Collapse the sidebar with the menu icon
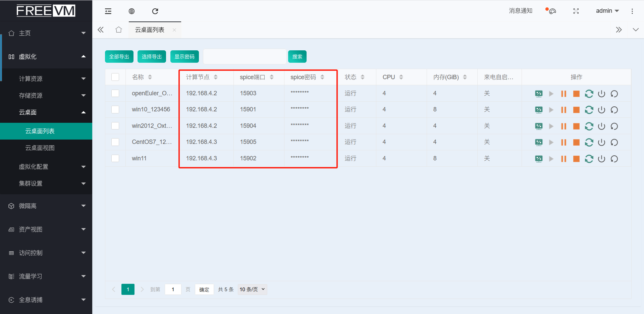644x314 pixels. tap(108, 11)
